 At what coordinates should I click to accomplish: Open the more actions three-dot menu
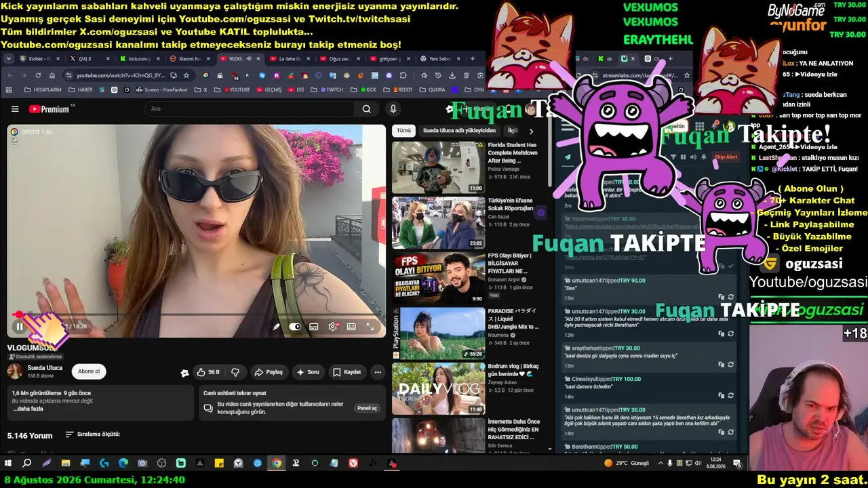coord(378,372)
